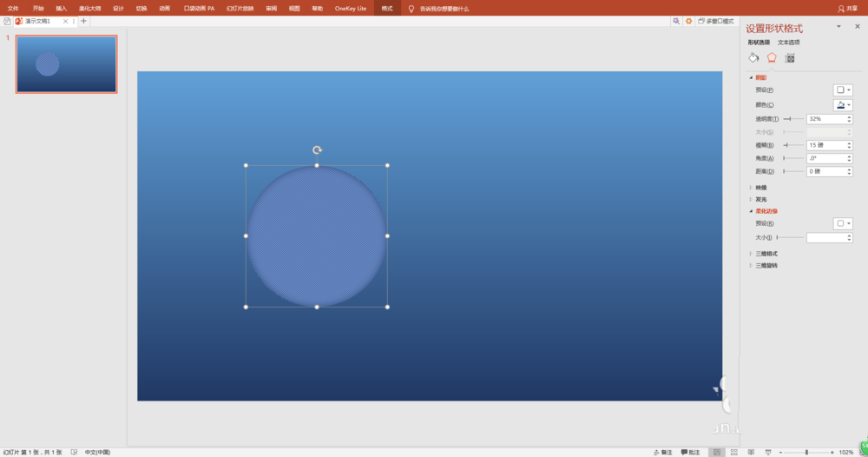
Task: Toggle 多窗口模式 multi-window mode
Action: tap(716, 21)
